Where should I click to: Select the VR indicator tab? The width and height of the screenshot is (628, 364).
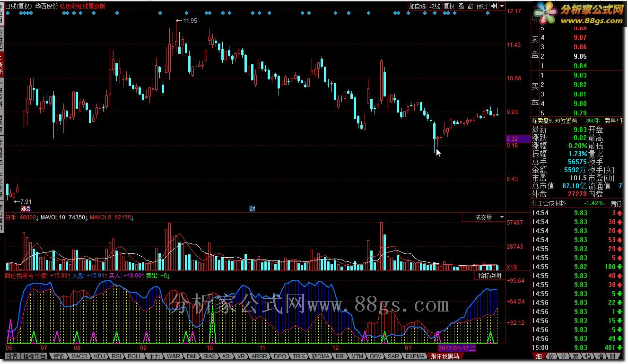241,356
